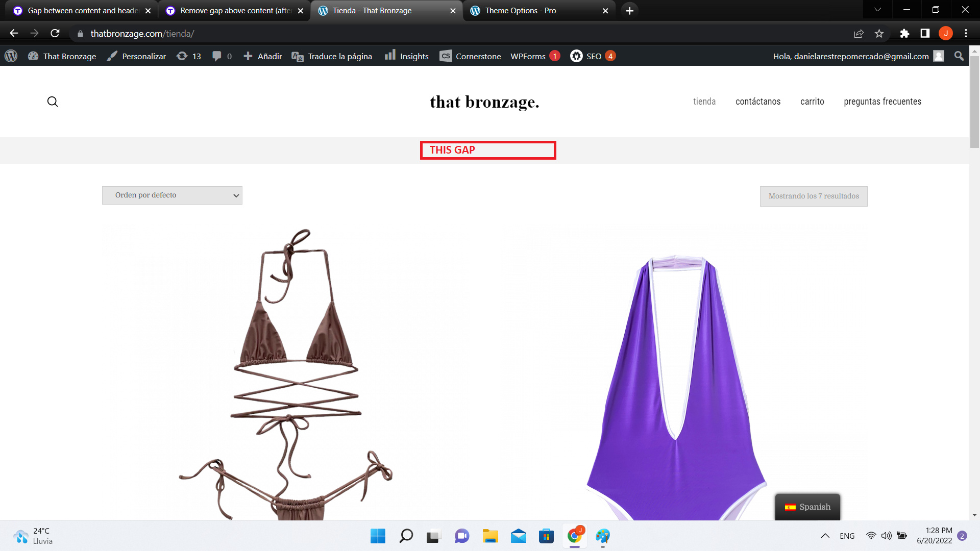Viewport: 980px width, 551px height.
Task: Expand the system tray hidden icons chevron
Action: [825, 536]
